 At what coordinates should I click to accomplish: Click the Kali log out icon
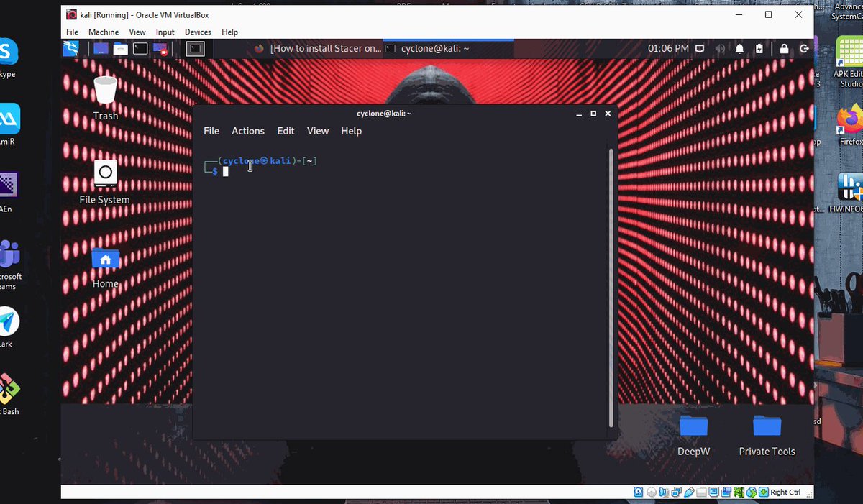[x=804, y=49]
